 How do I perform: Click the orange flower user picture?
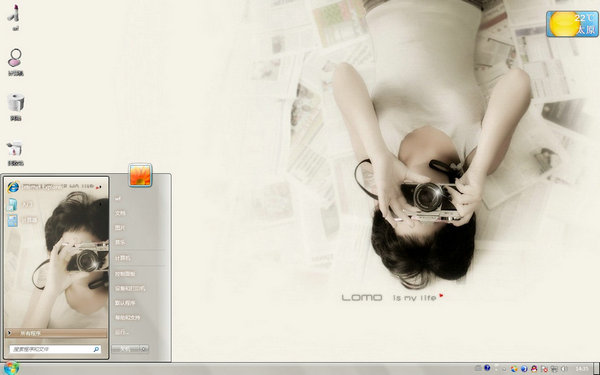pos(140,175)
